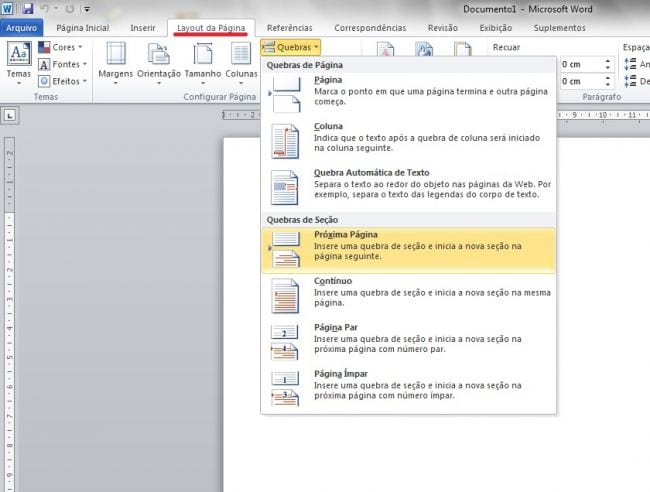650x492 pixels.
Task: Switch to the Revisão tab
Action: tap(443, 28)
